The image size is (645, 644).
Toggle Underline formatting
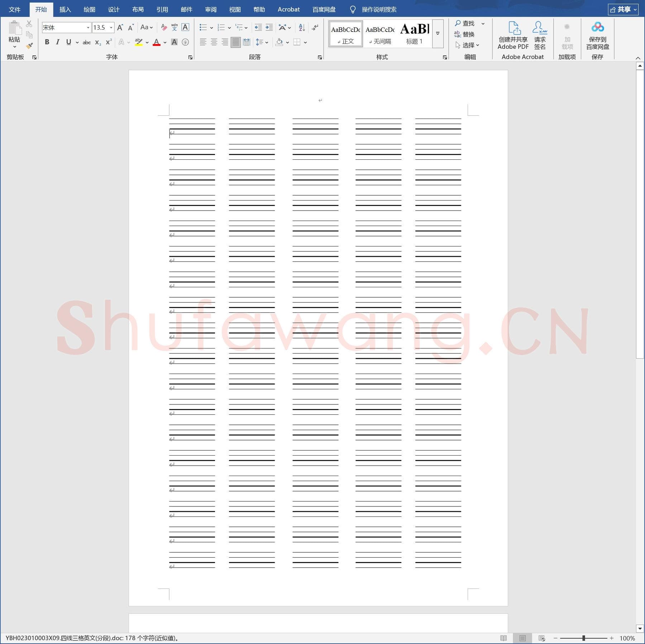tap(68, 42)
